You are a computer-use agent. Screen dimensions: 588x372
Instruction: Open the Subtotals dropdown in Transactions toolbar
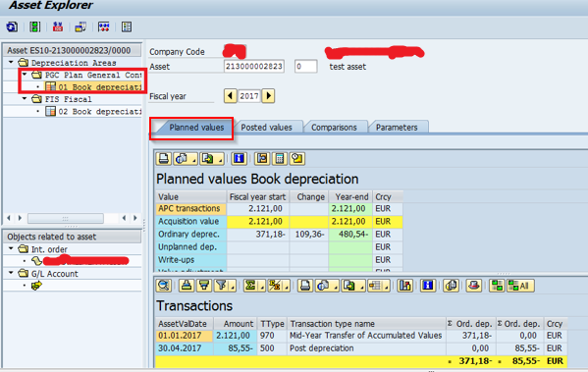pyautogui.click(x=278, y=286)
